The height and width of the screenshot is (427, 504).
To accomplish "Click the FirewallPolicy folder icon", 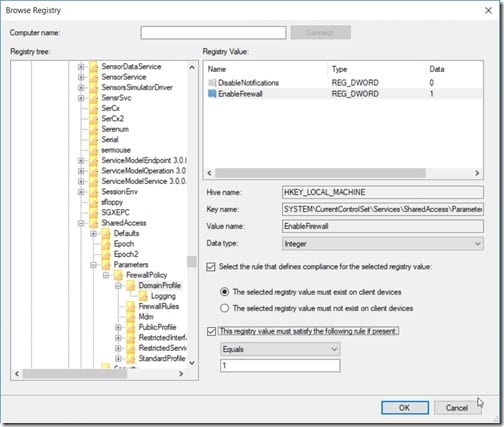I will 118,275.
